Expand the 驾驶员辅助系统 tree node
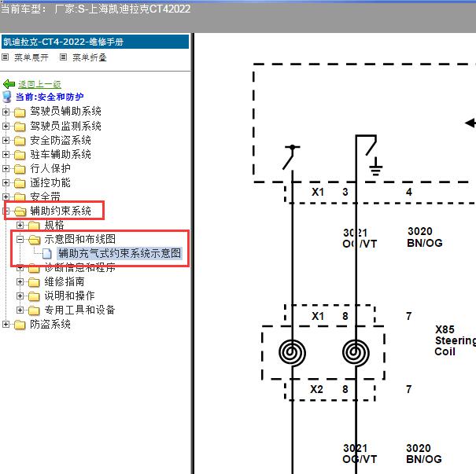Viewport: 476px width, 474px height. tap(6, 112)
